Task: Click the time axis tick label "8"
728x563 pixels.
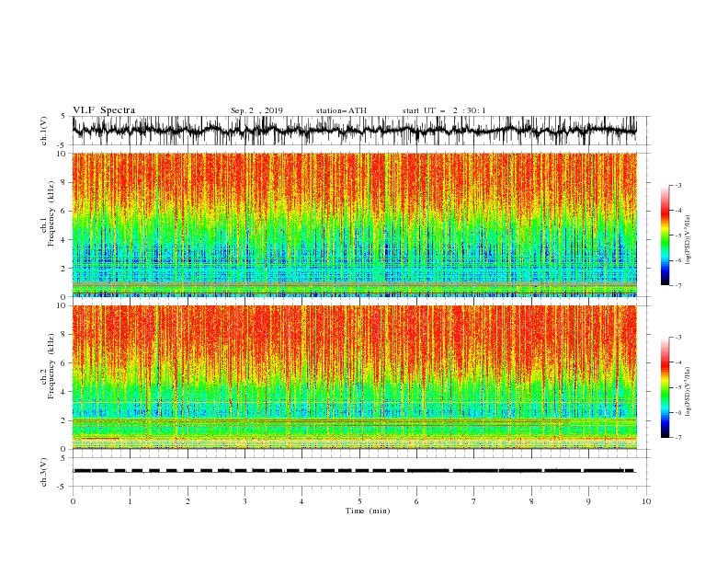Action: 531,501
